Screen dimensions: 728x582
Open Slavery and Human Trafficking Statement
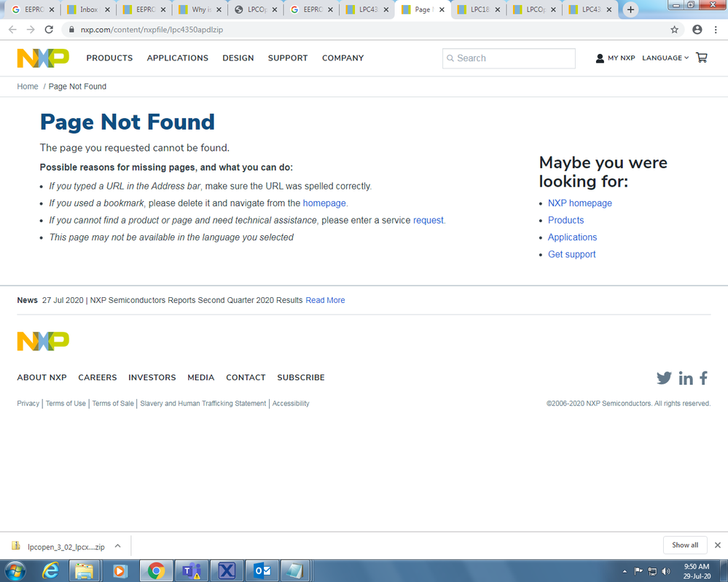[203, 404]
